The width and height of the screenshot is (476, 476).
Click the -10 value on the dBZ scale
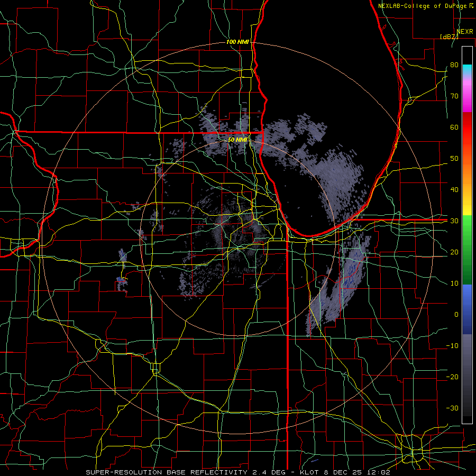click(452, 346)
